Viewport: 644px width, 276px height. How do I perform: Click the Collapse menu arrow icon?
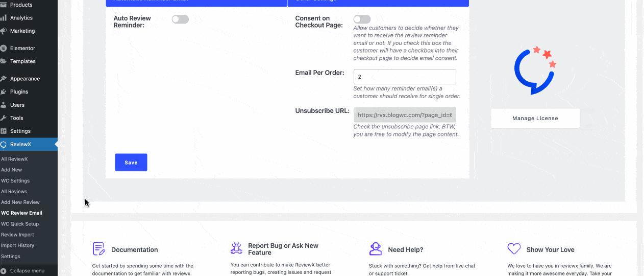[4, 270]
